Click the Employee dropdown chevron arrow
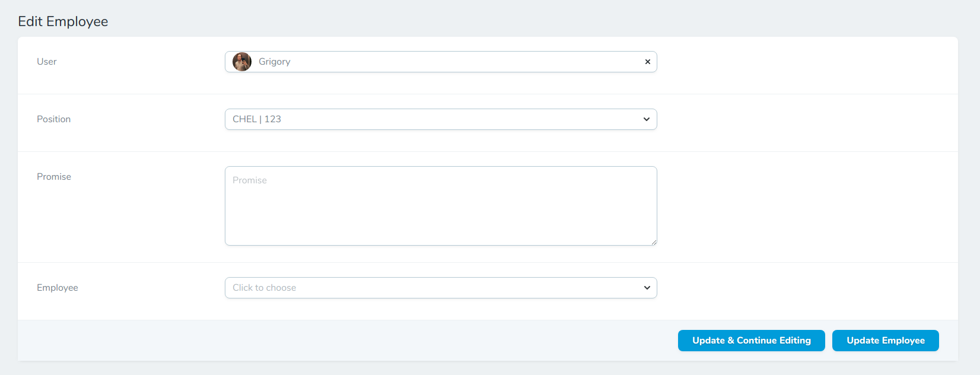The image size is (980, 375). 647,288
